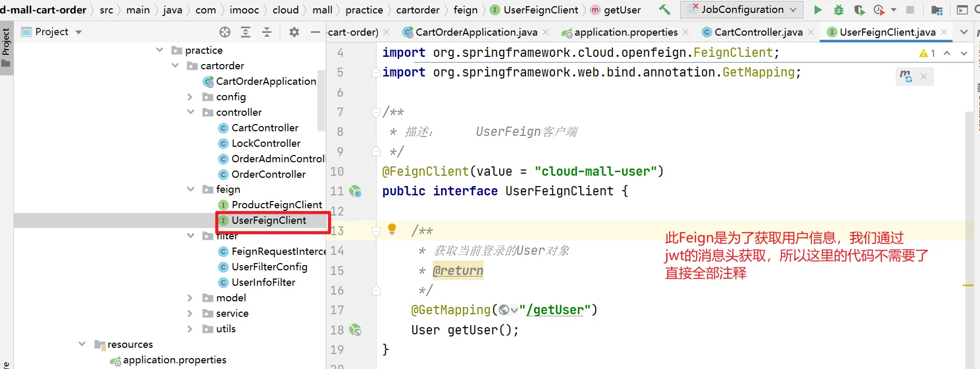Click the imooc breadcrumb
Viewport: 980px width, 369px height.
pos(244,10)
